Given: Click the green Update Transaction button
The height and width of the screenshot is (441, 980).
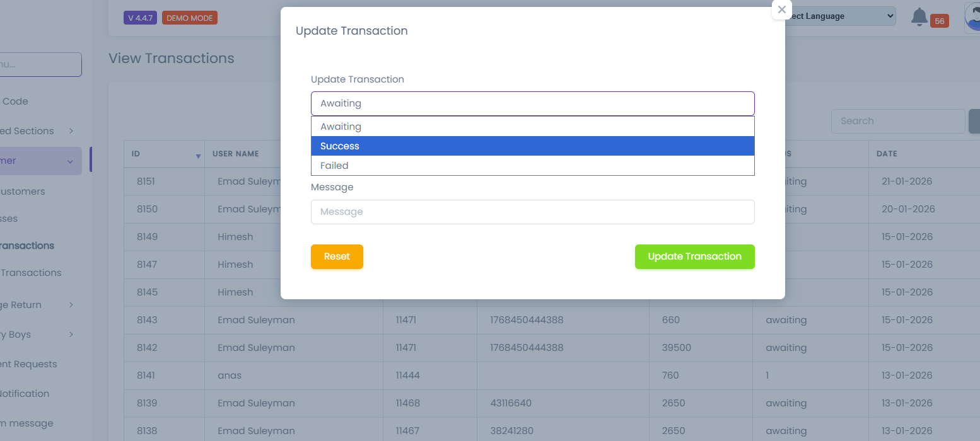Looking at the screenshot, I should (x=694, y=256).
